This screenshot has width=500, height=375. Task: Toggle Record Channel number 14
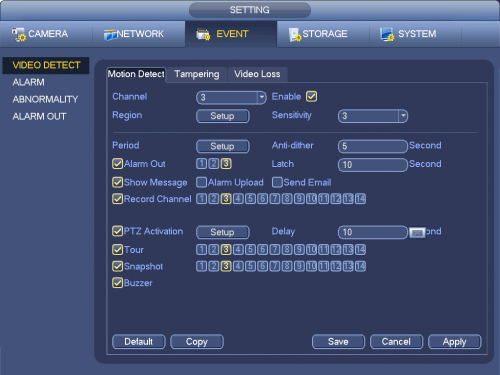[x=360, y=199]
